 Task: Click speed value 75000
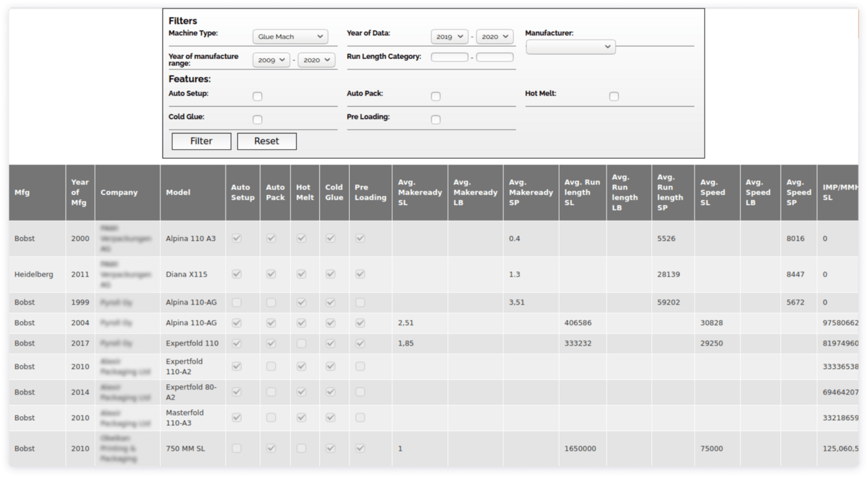pos(712,448)
